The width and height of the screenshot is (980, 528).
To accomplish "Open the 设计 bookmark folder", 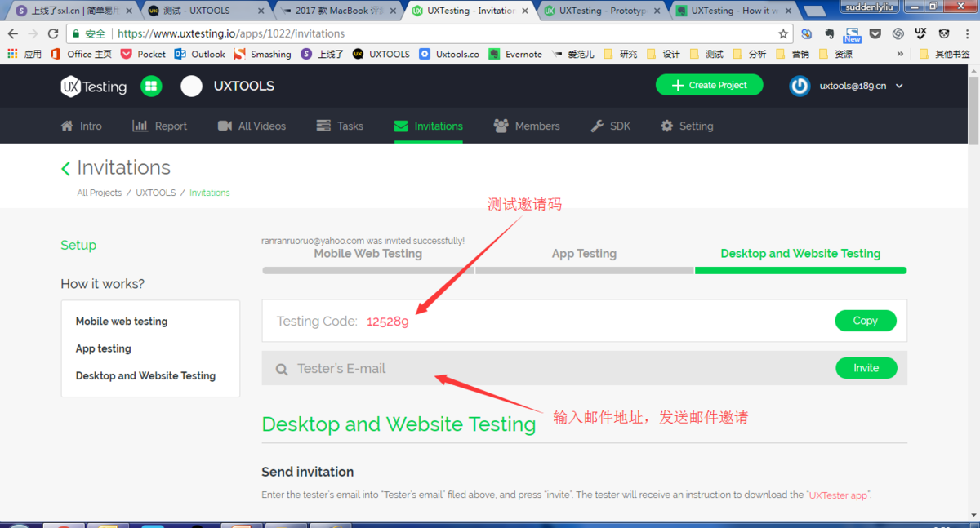I will (663, 54).
